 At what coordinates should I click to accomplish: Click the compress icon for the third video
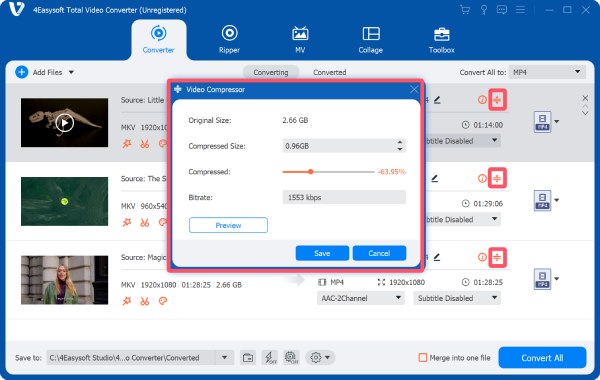(497, 257)
